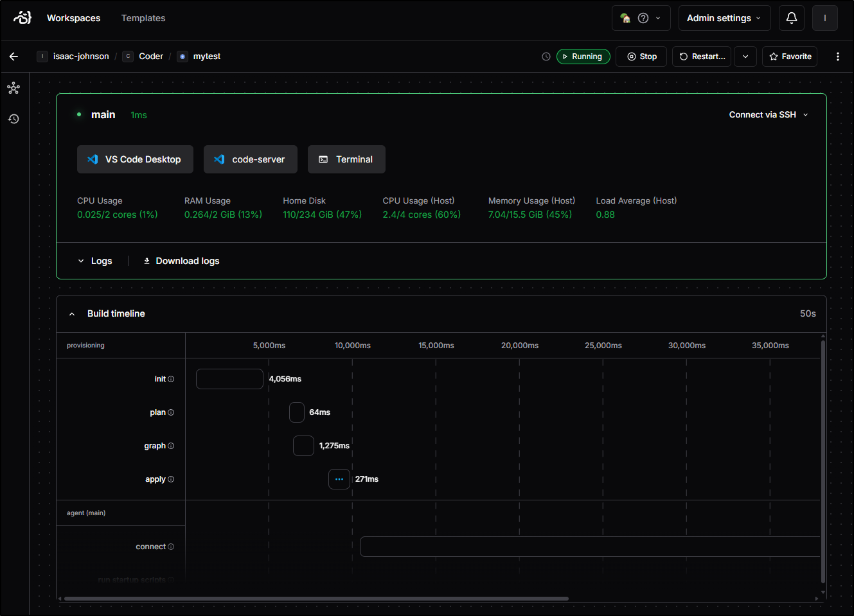The height and width of the screenshot is (616, 854).
Task: Click the three-dot workspace options menu
Action: click(x=837, y=57)
